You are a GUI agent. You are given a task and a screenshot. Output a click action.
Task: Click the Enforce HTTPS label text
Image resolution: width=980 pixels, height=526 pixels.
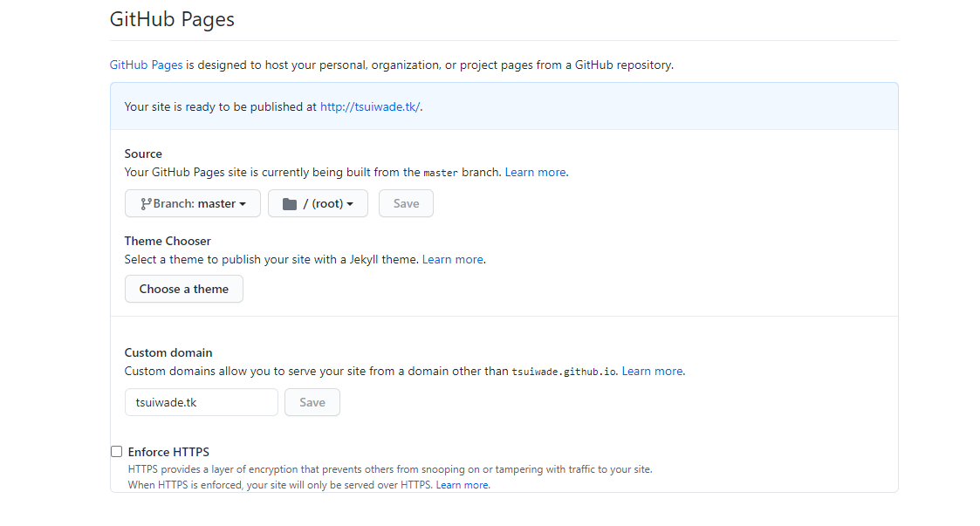(168, 452)
